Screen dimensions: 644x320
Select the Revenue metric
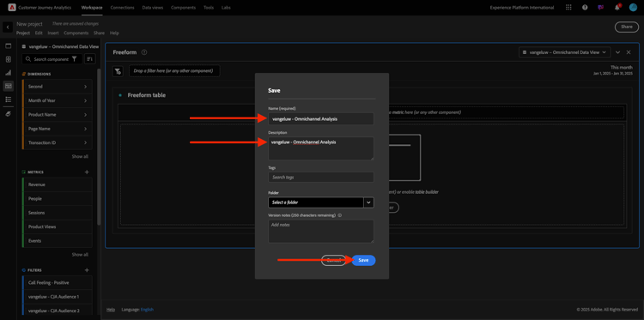click(57, 184)
